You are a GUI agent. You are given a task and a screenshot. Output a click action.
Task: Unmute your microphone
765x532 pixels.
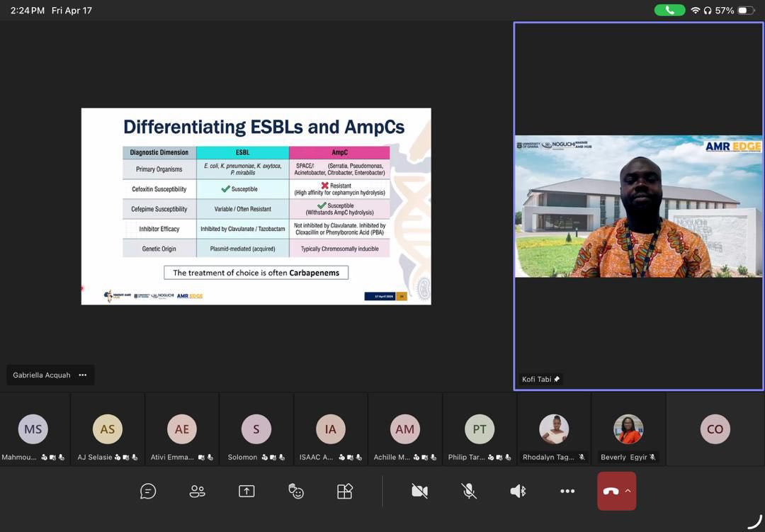click(x=468, y=490)
